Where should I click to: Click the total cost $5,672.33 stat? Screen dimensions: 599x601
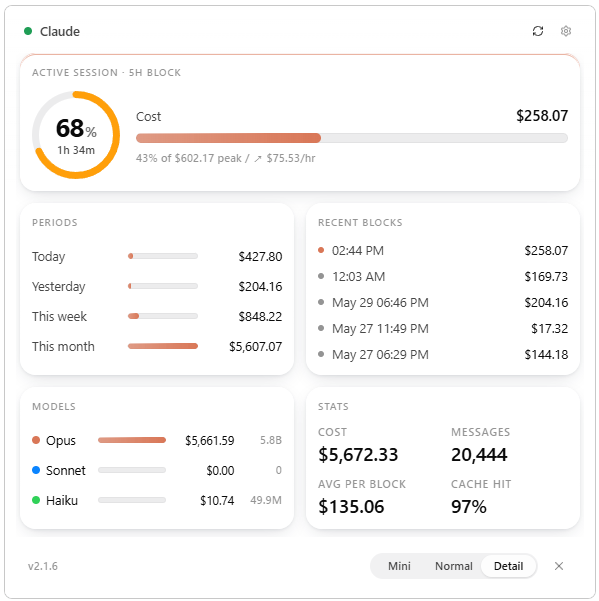pos(358,455)
